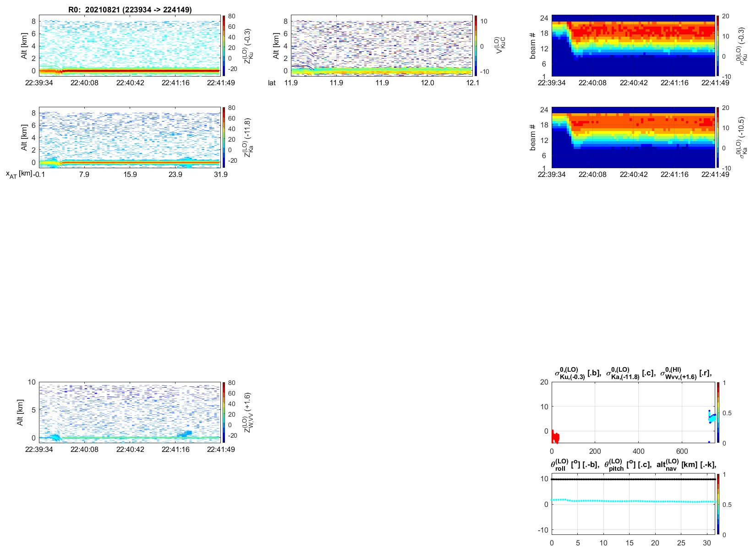Click the colorbar beside the Z Ku plot

coord(224,46)
